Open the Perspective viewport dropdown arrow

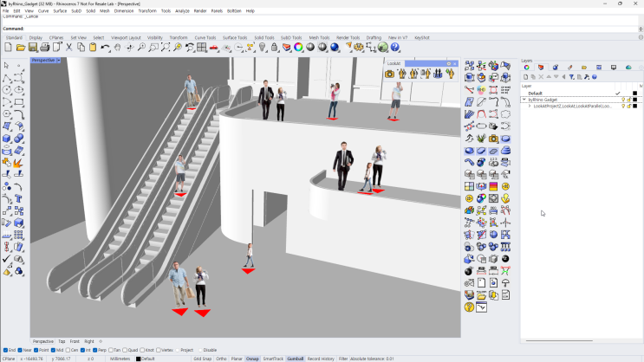click(x=59, y=61)
